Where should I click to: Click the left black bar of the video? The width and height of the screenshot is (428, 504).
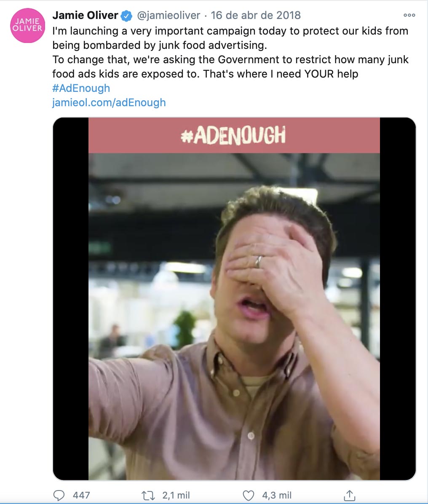[x=71, y=299]
